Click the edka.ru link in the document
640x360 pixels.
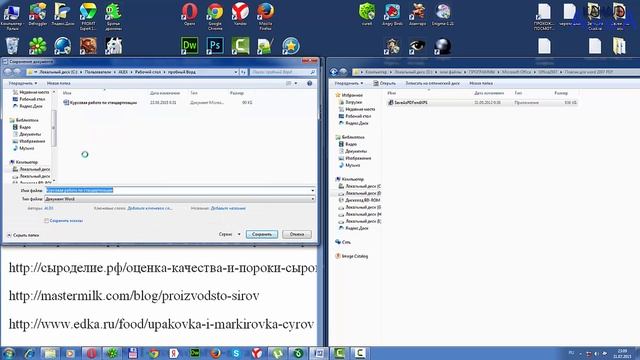tap(161, 324)
